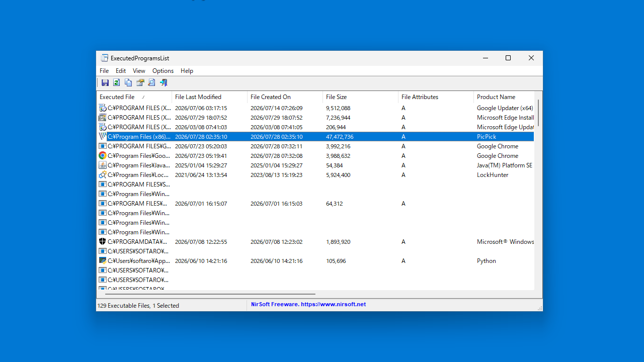Refresh the executed programs list
644x362 pixels.
(x=117, y=83)
